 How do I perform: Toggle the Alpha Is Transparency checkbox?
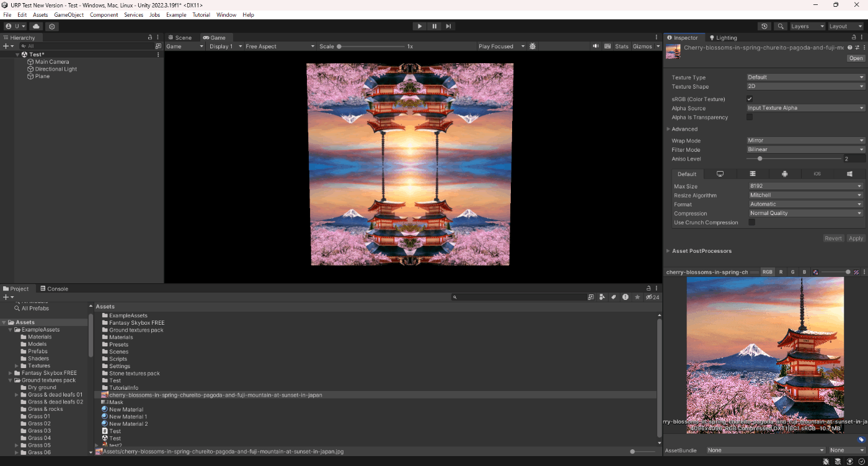coord(750,117)
